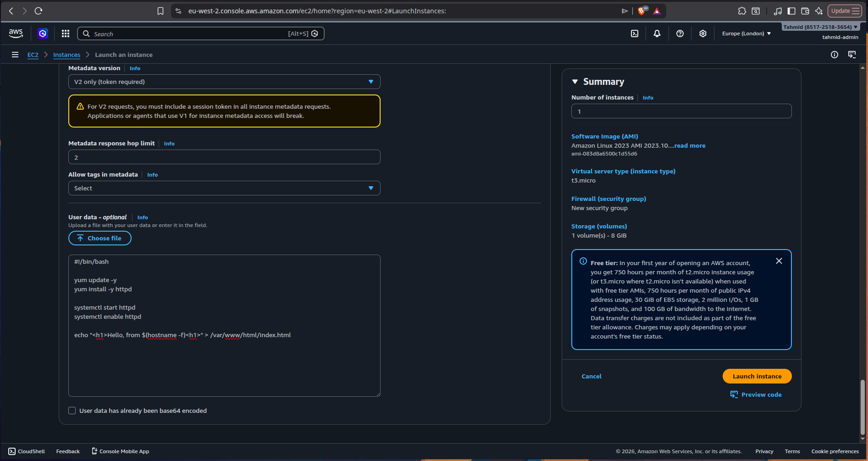Open the browser media control music icon

778,11
